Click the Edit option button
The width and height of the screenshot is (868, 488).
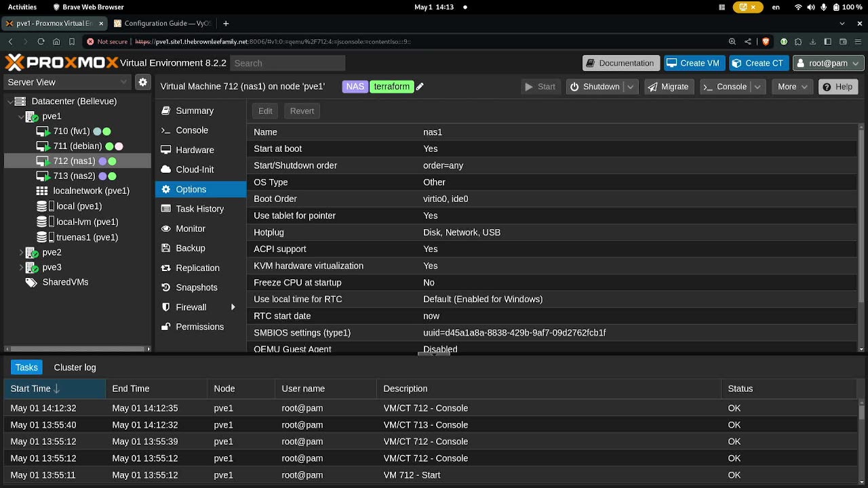coord(265,111)
